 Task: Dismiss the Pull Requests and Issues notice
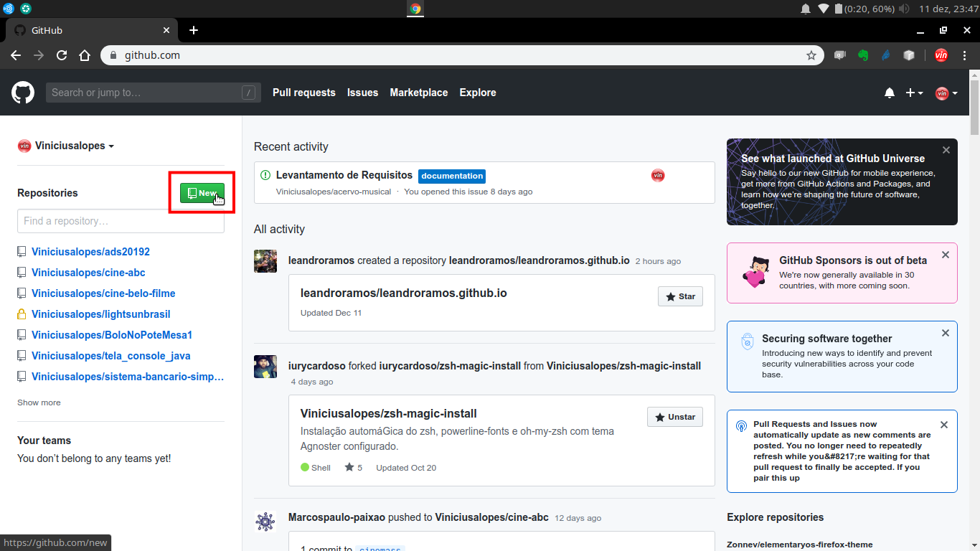tap(944, 425)
